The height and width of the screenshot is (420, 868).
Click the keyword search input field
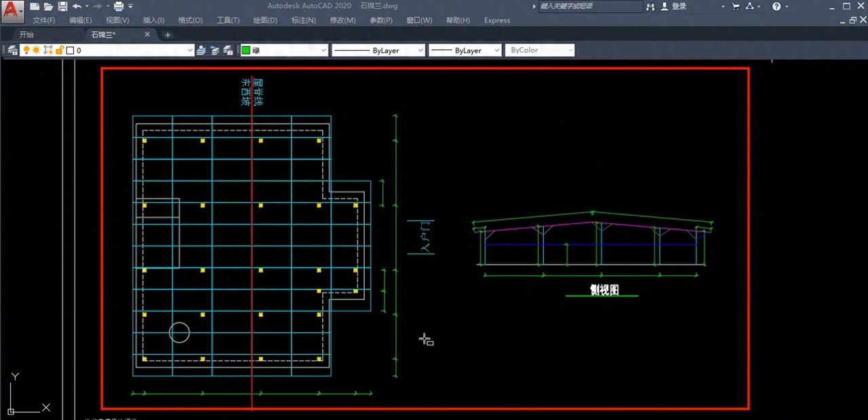coord(590,6)
